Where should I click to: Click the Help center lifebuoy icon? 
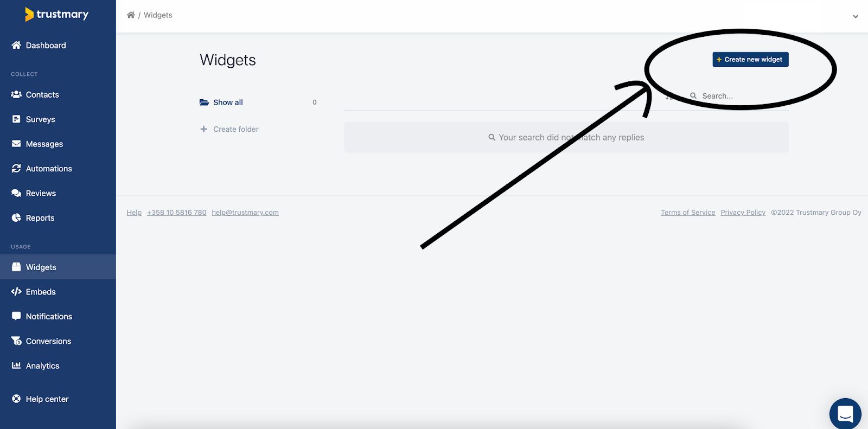click(x=16, y=399)
